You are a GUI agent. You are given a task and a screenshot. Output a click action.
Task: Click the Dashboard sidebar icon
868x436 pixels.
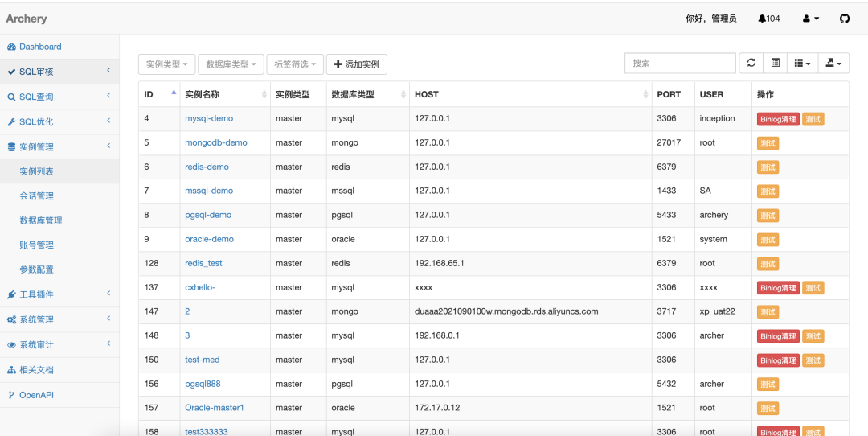tap(11, 47)
